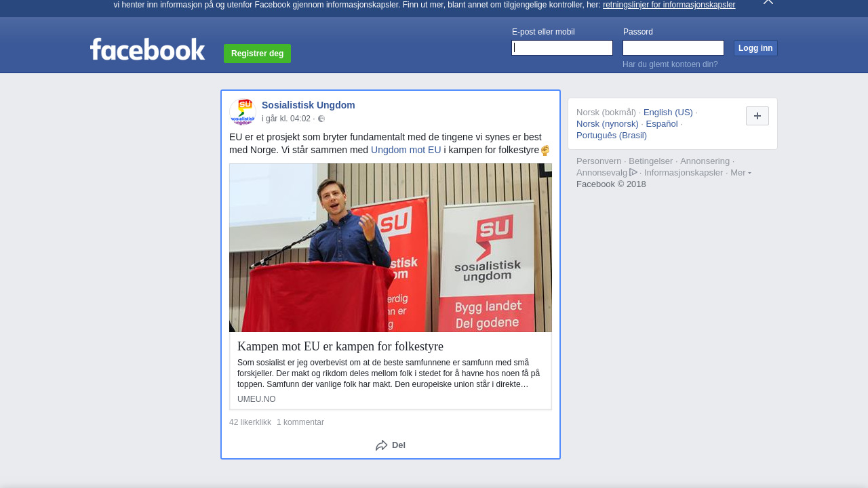The width and height of the screenshot is (868, 488).
Task: Open the article photo of speaker
Action: pyautogui.click(x=391, y=247)
